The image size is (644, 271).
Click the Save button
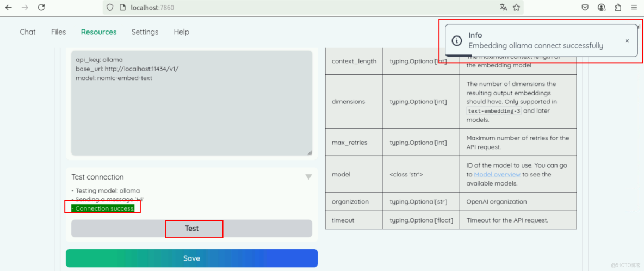click(192, 258)
